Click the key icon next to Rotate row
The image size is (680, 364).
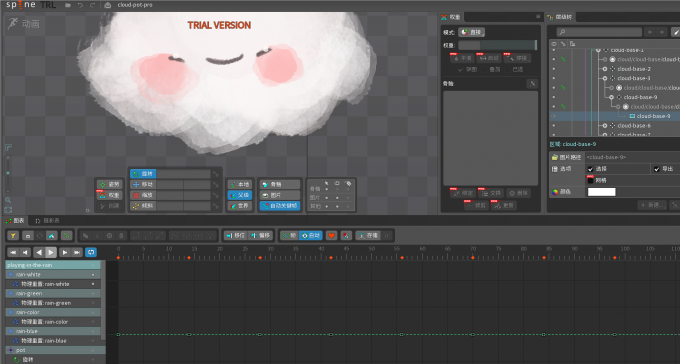(x=215, y=174)
